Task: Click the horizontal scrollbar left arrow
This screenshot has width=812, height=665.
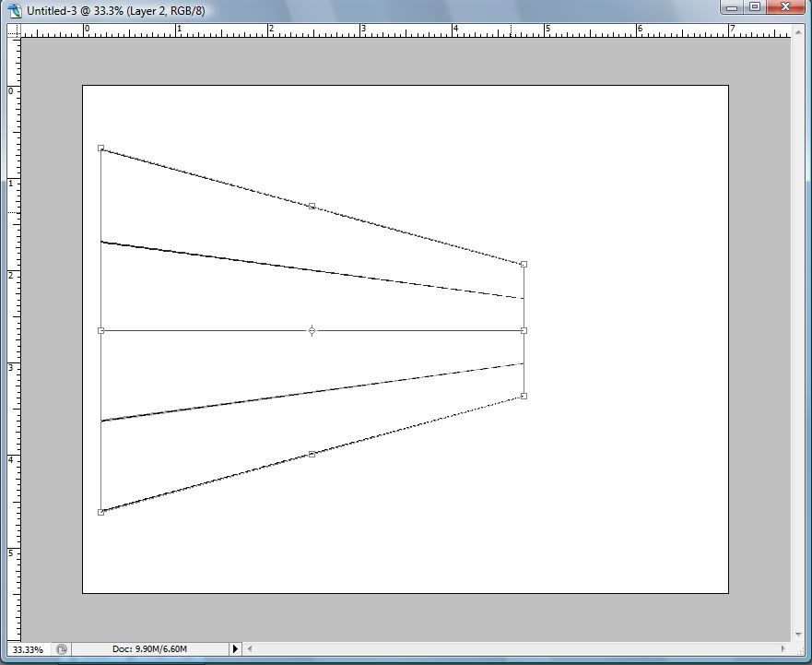Action: (250, 648)
